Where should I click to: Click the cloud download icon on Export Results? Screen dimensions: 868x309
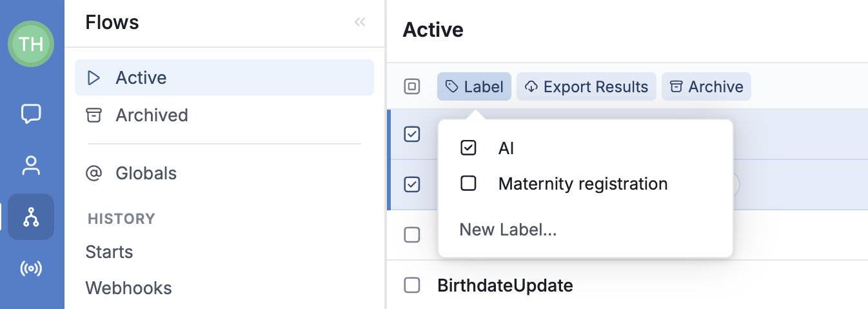point(532,86)
